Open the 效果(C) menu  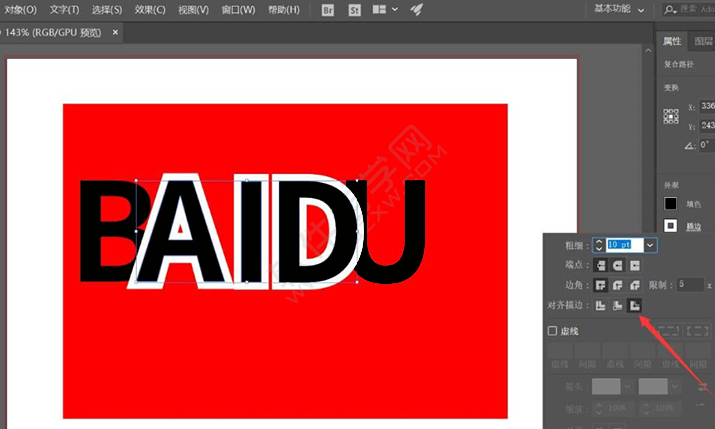pos(150,10)
